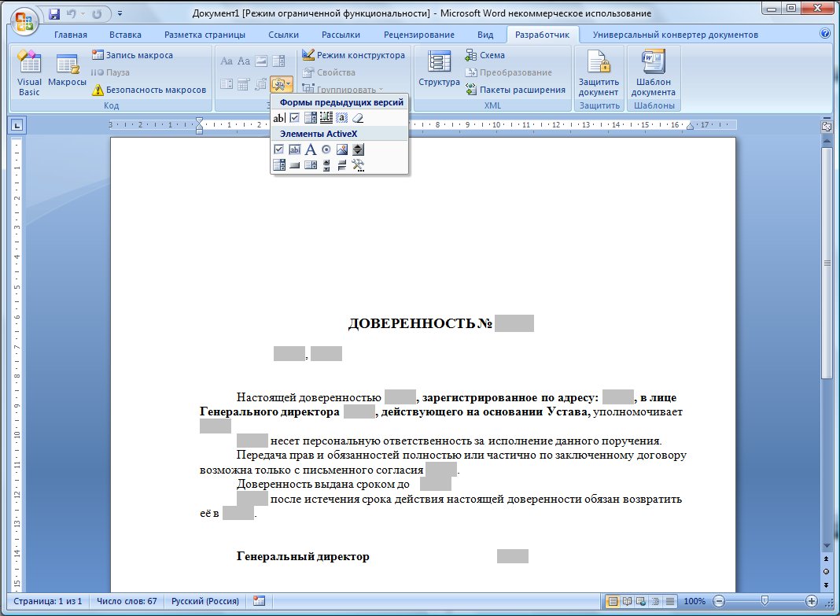Open Шаблон документа template settings
Image resolution: width=840 pixels, height=616 pixels.
653,73
